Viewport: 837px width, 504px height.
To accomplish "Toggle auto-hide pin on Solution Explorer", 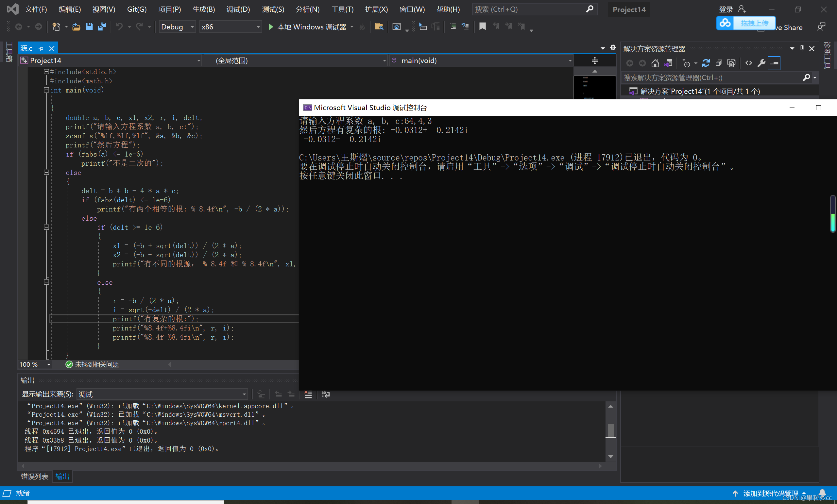I will click(802, 49).
